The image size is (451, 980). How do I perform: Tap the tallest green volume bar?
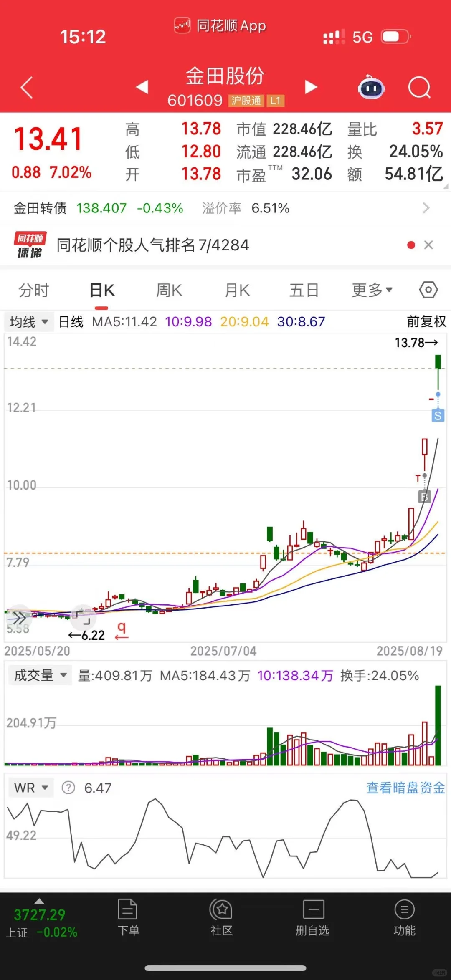[x=438, y=725]
